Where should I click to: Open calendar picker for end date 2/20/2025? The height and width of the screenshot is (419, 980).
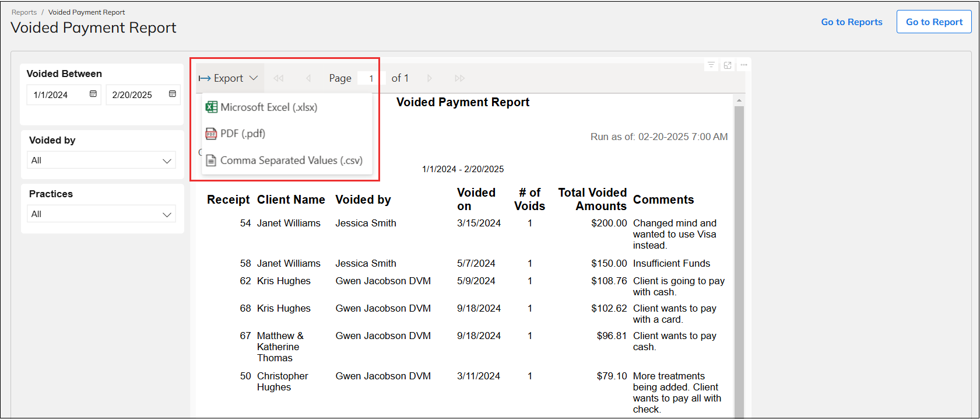173,94
